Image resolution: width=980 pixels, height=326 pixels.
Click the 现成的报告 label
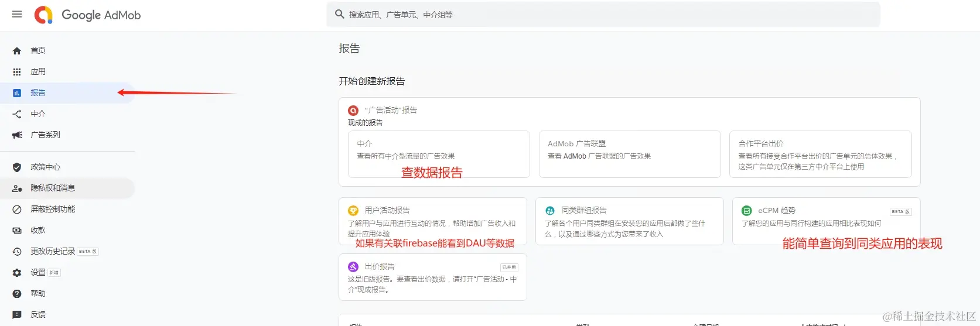366,123
